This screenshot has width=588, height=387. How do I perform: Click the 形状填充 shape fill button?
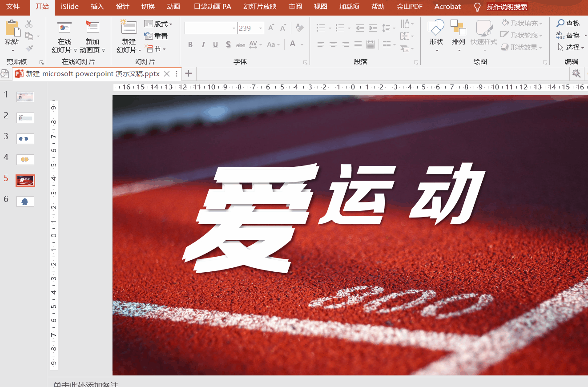522,23
